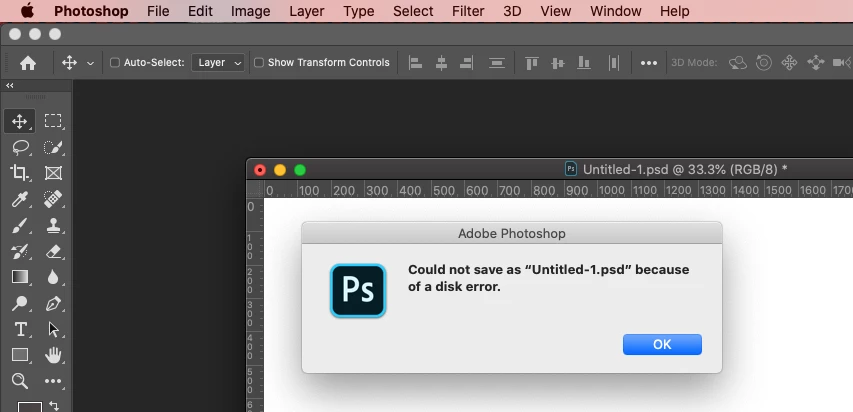
Task: Select the Lasso tool
Action: click(x=20, y=147)
